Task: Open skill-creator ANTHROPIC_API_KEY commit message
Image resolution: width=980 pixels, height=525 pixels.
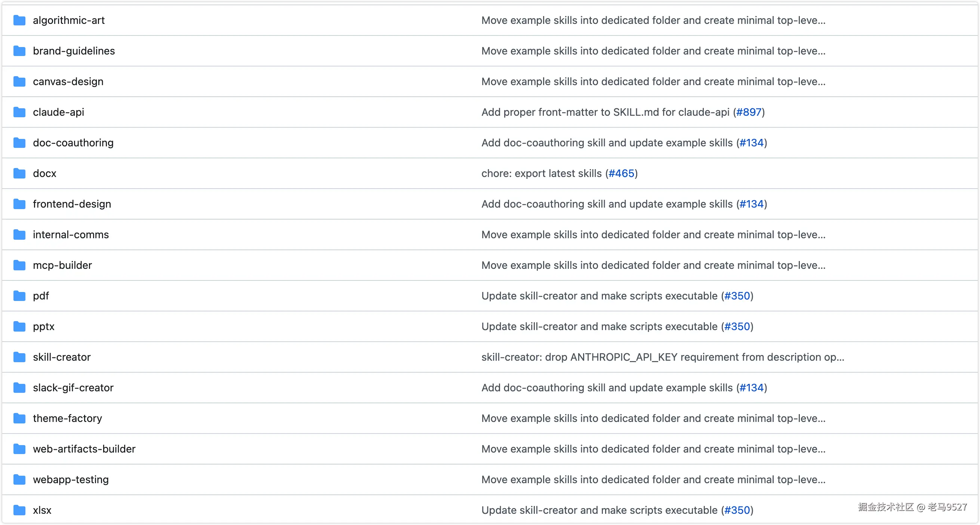Action: (x=662, y=357)
